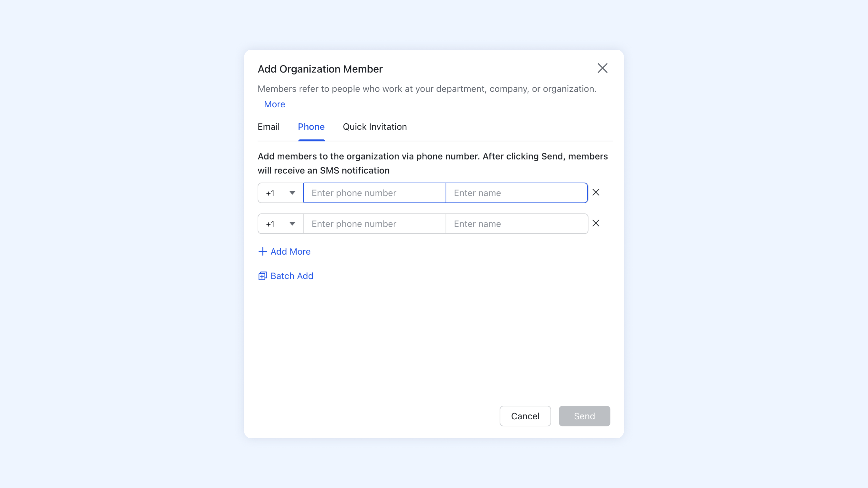Remove the first phone number row
This screenshot has height=488, width=868.
pyautogui.click(x=596, y=192)
